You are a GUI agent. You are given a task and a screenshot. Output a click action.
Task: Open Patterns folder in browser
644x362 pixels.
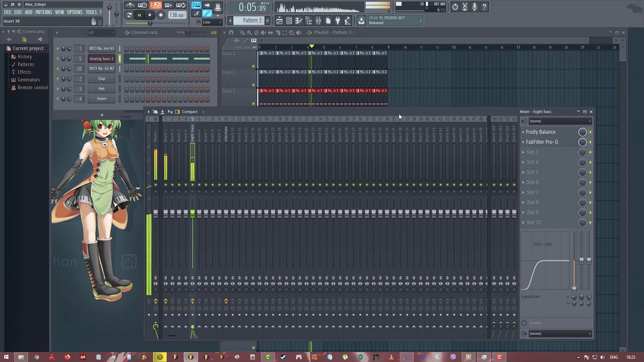coord(26,64)
